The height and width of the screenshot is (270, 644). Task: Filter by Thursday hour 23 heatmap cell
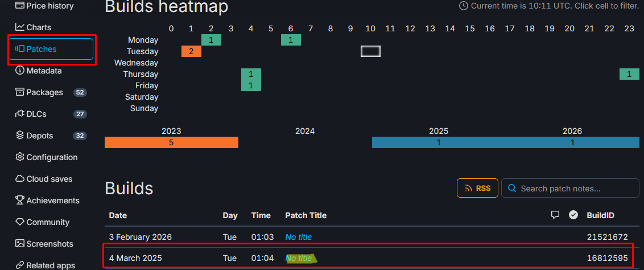(629, 74)
